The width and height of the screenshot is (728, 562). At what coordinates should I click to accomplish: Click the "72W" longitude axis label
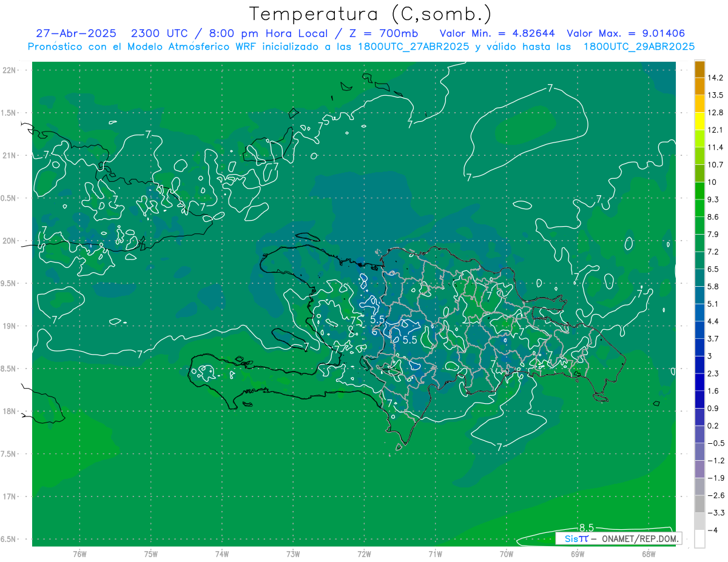tap(364, 554)
